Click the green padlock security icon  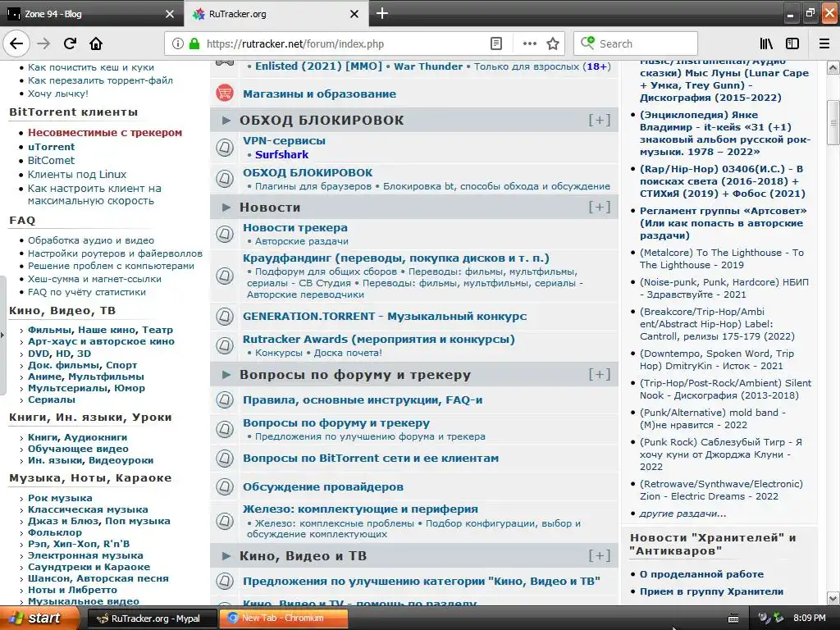pos(194,44)
